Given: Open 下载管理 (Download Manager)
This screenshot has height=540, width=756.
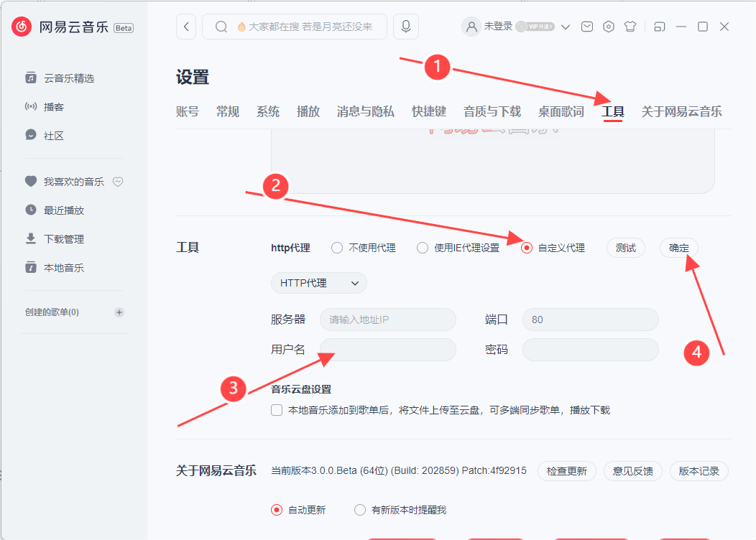Looking at the screenshot, I should [x=64, y=238].
